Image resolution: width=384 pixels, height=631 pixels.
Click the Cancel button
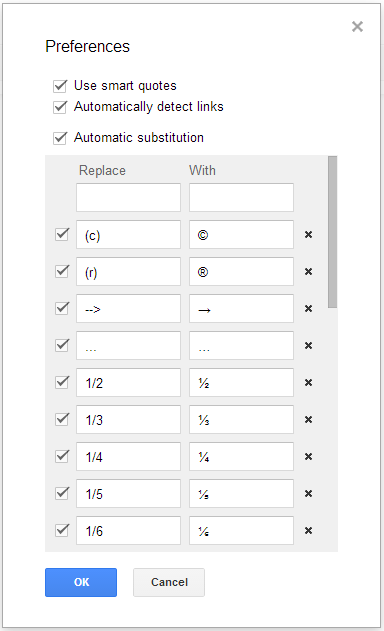coord(169,582)
